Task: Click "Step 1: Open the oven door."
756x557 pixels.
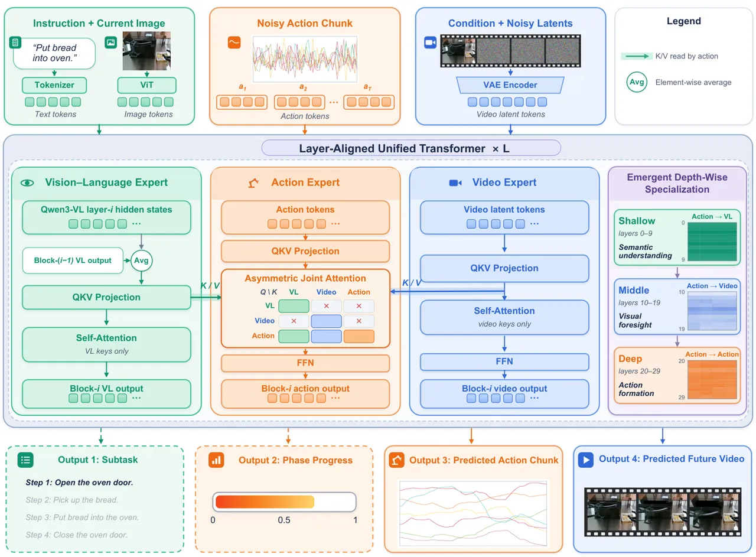Action: [x=79, y=482]
